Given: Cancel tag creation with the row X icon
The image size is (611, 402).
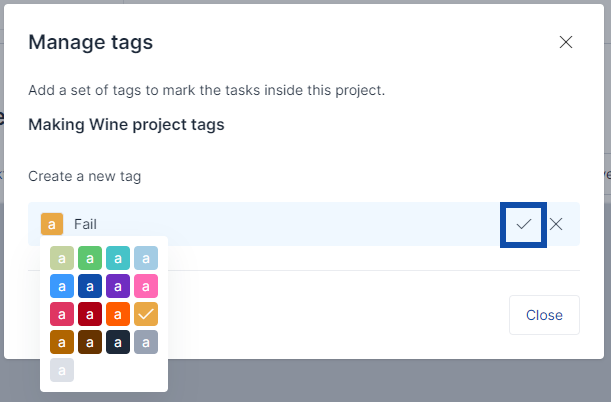Looking at the screenshot, I should click(x=556, y=224).
